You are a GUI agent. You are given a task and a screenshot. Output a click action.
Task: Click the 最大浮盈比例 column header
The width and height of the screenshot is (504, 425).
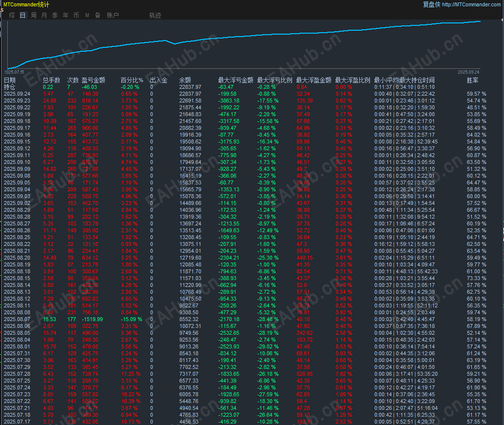pyautogui.click(x=352, y=80)
